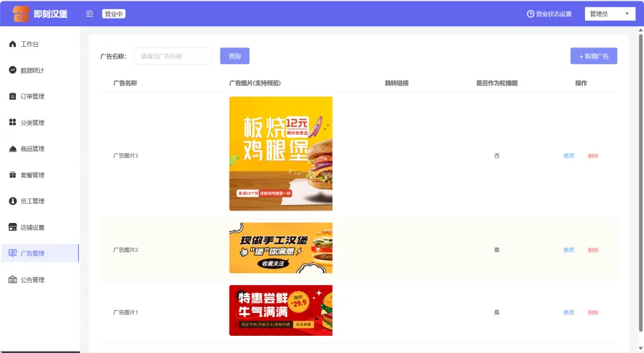644x353 pixels.
Task: Open 营业状态设置 in the header
Action: coord(549,14)
